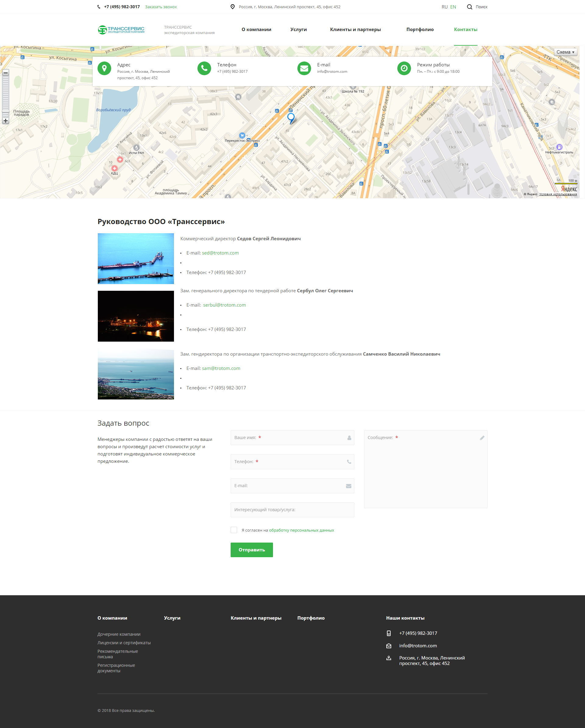Focus Интересующий товар/услуга field
The width and height of the screenshot is (585, 728).
tap(292, 510)
